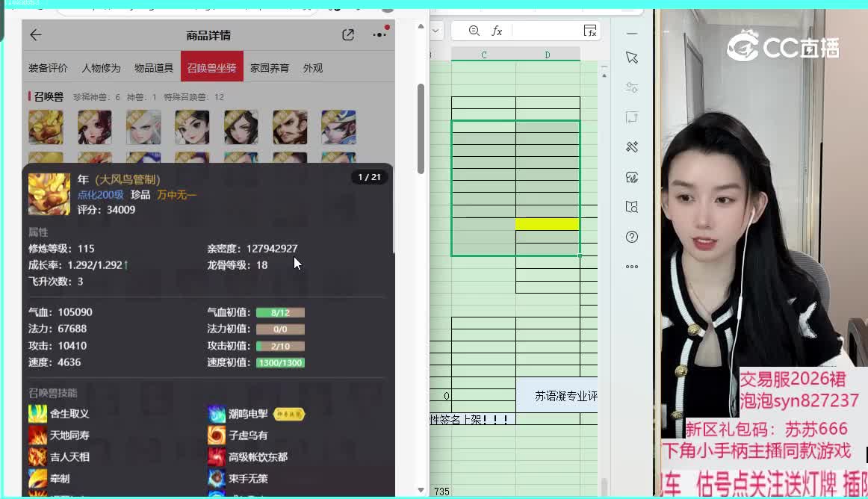
Task: Select the red-haired girl summon avatar
Action: (95, 127)
